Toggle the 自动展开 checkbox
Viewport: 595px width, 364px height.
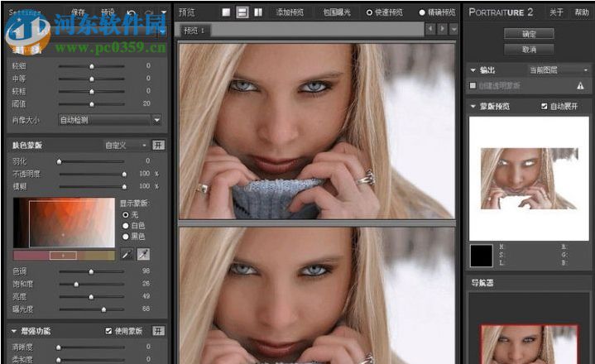click(545, 107)
